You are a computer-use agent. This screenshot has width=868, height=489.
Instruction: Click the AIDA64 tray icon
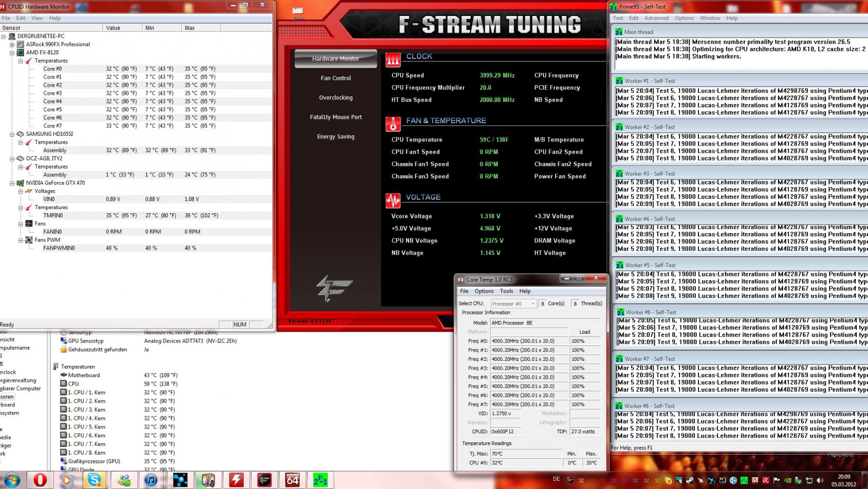[x=754, y=480]
